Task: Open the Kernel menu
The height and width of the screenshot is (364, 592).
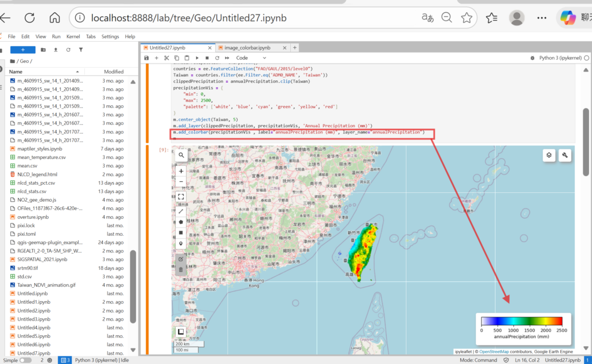Action: tap(73, 36)
